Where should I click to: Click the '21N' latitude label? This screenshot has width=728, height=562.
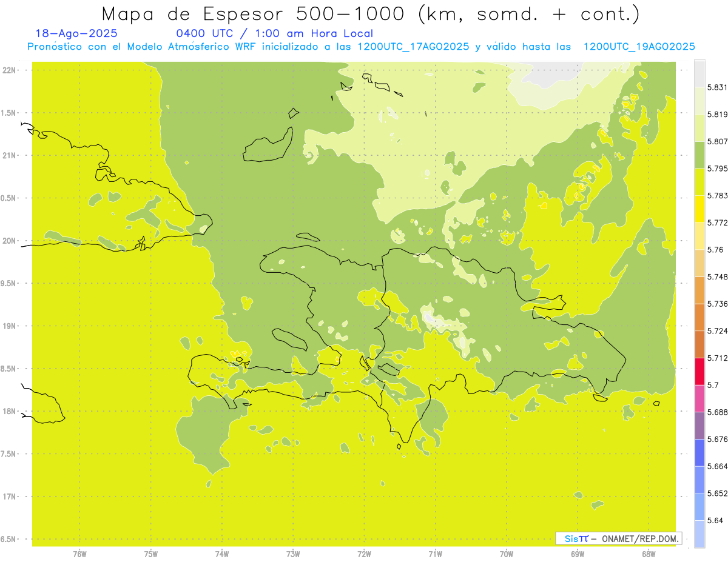[x=9, y=155]
